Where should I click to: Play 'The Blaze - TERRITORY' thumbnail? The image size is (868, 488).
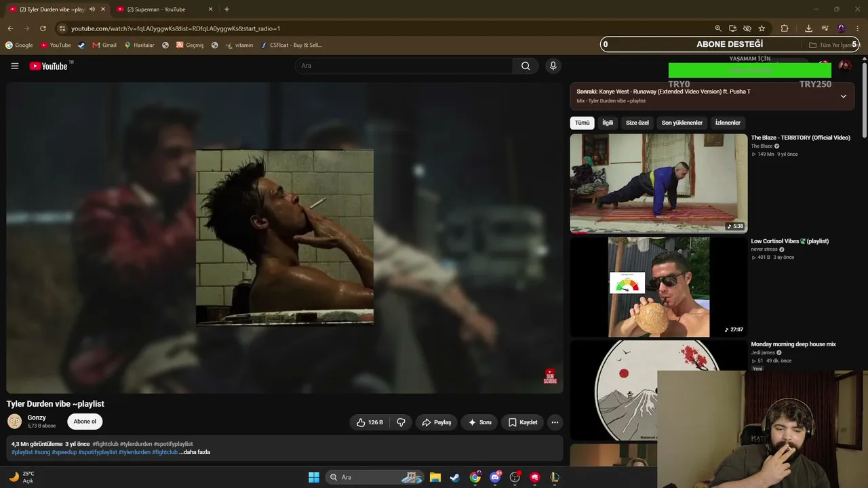point(658,183)
